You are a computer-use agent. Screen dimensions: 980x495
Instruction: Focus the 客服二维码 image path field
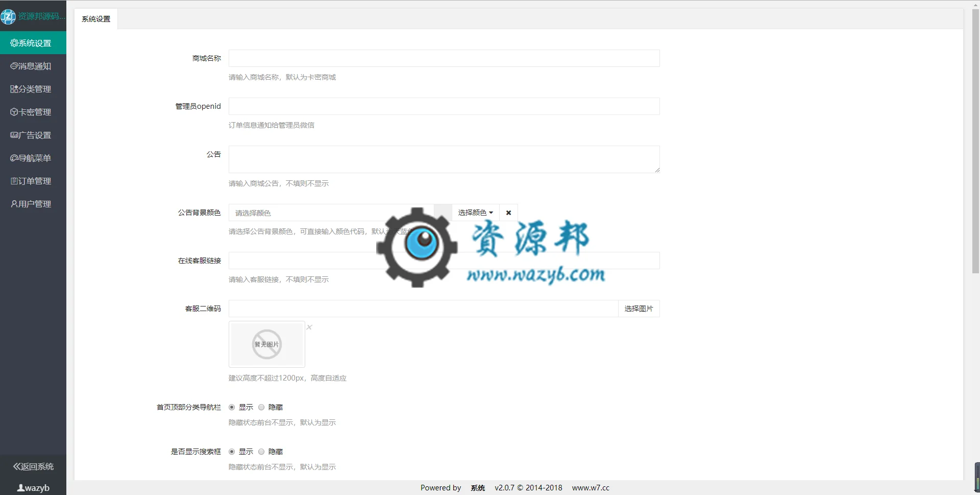tap(423, 309)
